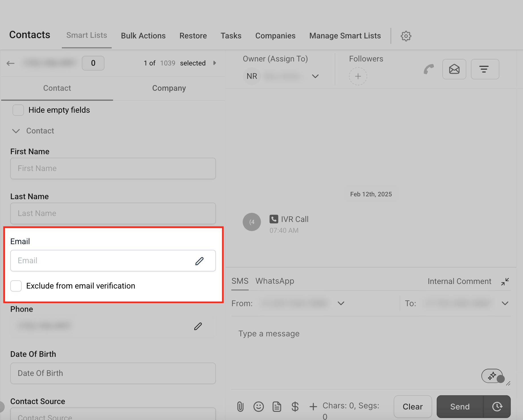Image resolution: width=523 pixels, height=420 pixels.
Task: Go to next contact with right triangle arrow
Action: (x=215, y=63)
